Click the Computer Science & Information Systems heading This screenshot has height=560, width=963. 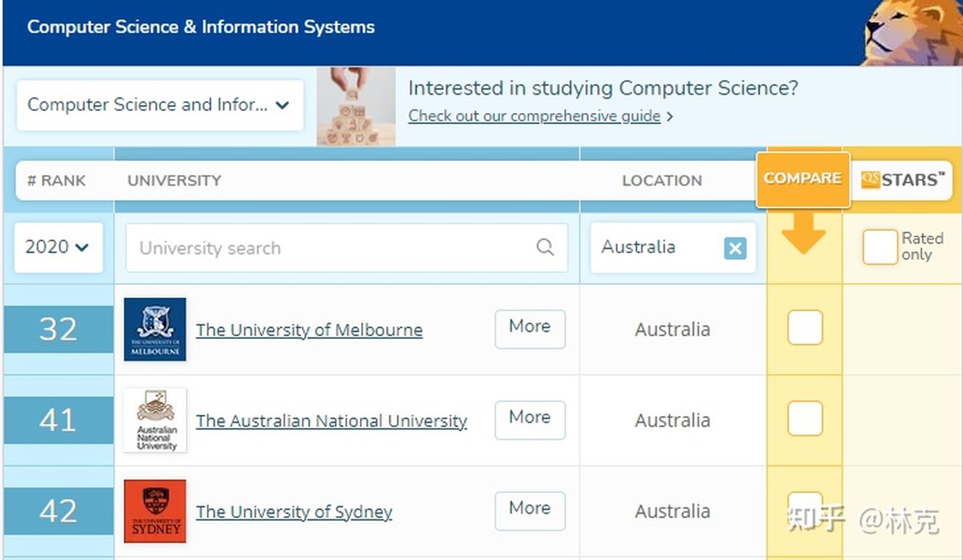201,27
